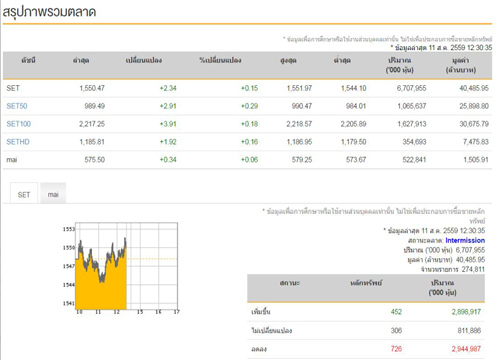Image resolution: width=500 pixels, height=360 pixels.
Task: Click the mai volume value 522,841
Action: [414, 160]
